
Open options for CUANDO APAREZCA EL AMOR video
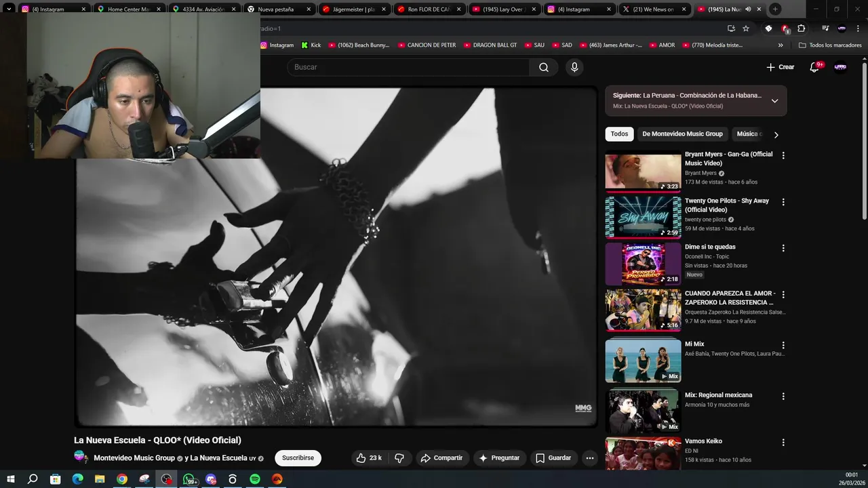(783, 295)
